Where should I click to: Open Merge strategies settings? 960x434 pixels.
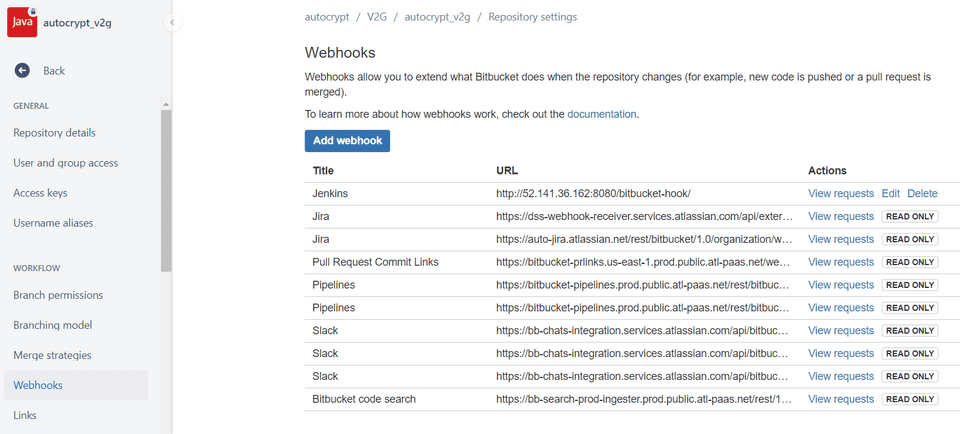[52, 355]
